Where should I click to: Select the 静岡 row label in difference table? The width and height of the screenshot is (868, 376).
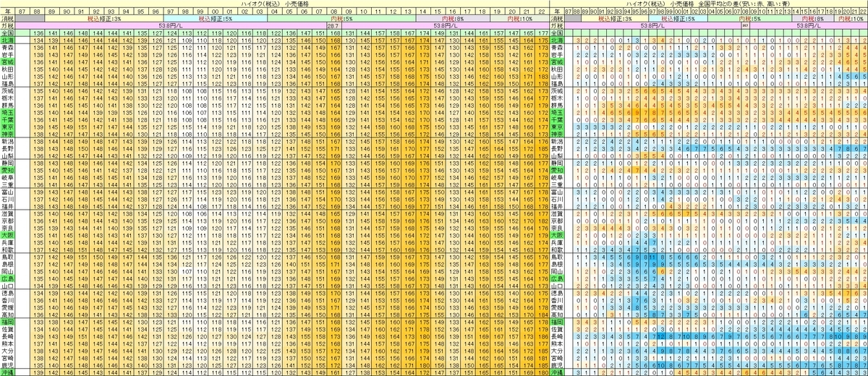[x=557, y=163]
